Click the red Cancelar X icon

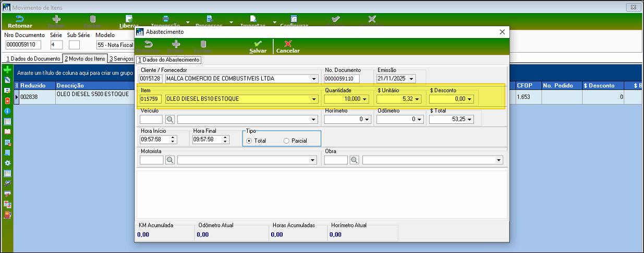tap(288, 44)
